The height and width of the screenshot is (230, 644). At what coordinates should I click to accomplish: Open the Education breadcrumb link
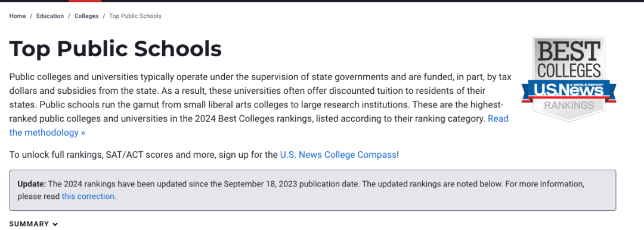tap(50, 16)
